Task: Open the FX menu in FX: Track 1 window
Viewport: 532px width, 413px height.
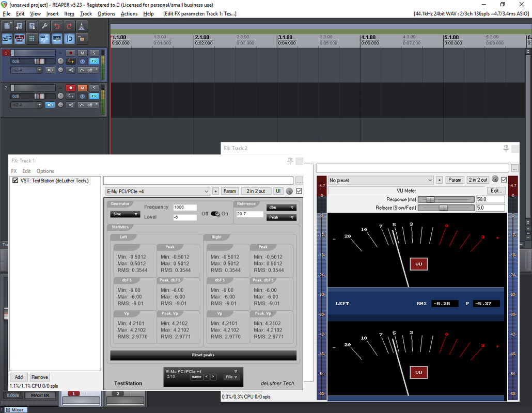Action: tap(14, 171)
